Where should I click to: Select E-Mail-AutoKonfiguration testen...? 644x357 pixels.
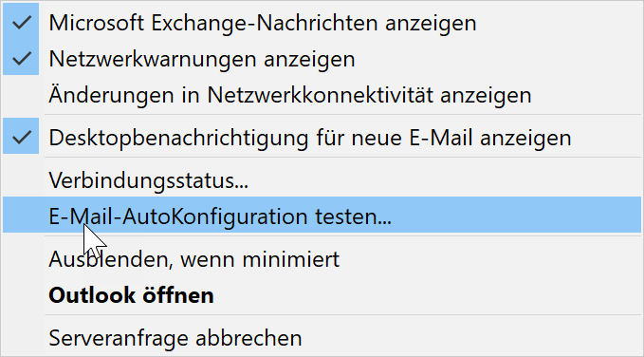[322, 215]
